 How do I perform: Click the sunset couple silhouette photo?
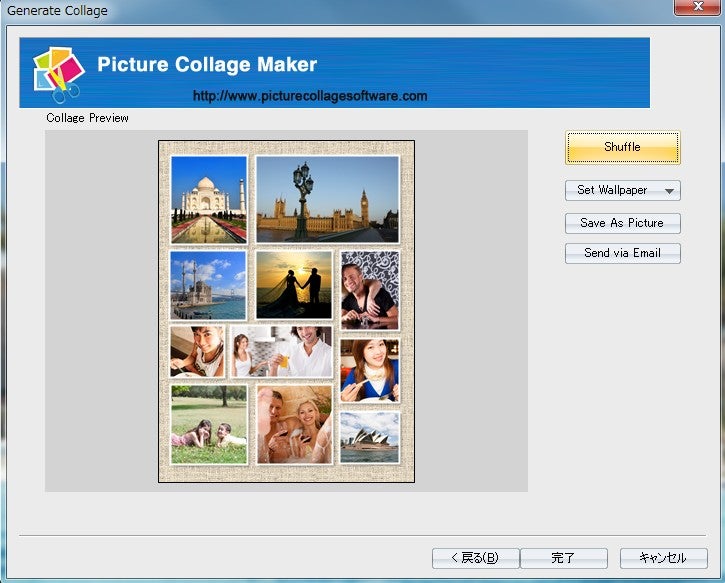click(293, 284)
